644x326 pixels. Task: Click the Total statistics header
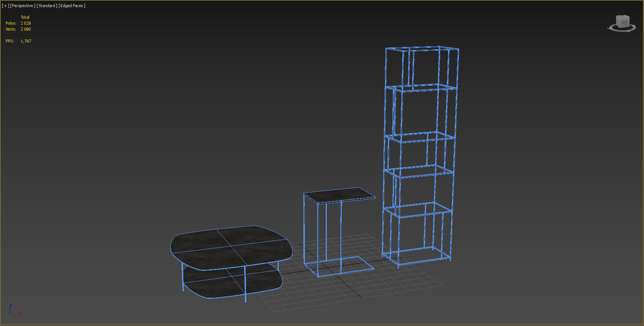point(25,17)
